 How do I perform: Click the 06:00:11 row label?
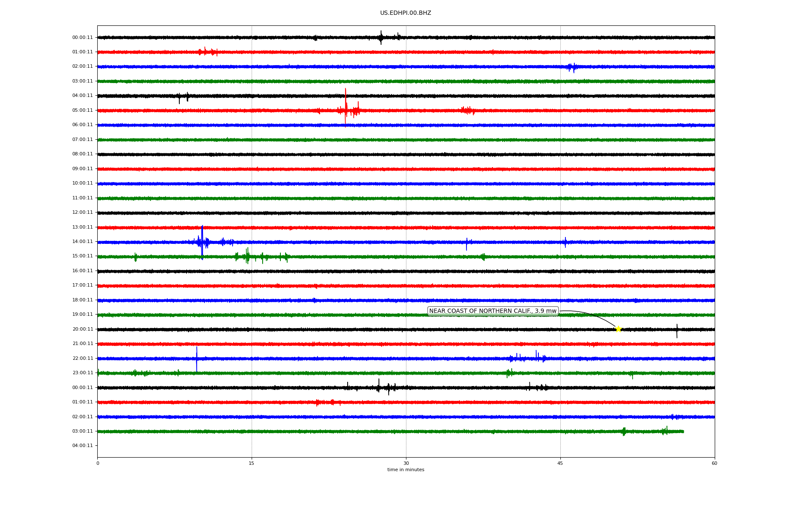82,125
